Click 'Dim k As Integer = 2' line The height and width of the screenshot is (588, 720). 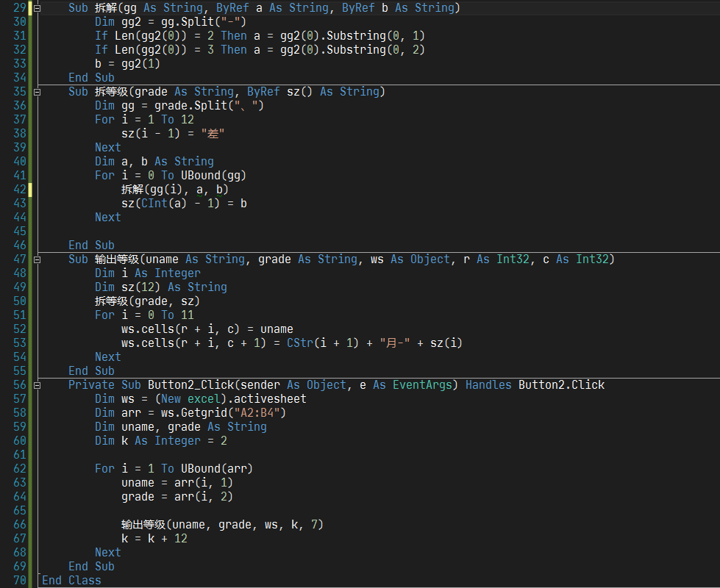coord(161,441)
